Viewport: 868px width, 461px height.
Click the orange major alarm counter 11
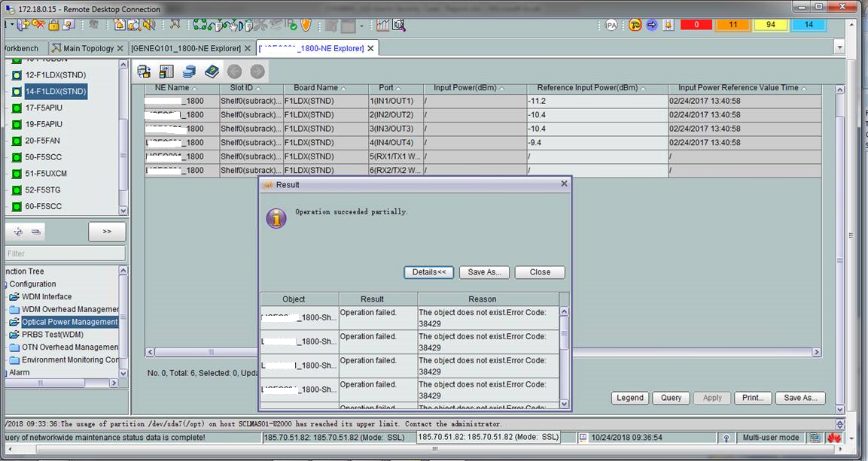pyautogui.click(x=732, y=25)
